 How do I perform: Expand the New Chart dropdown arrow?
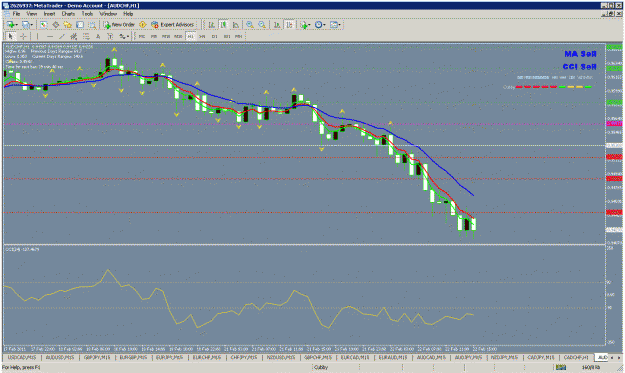pos(16,25)
